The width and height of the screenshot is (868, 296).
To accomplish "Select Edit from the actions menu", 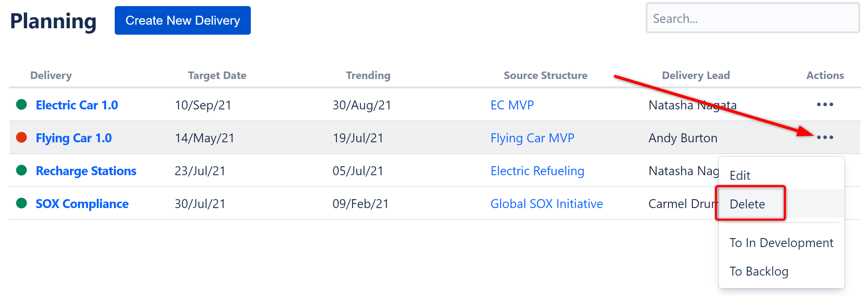I will 740,176.
